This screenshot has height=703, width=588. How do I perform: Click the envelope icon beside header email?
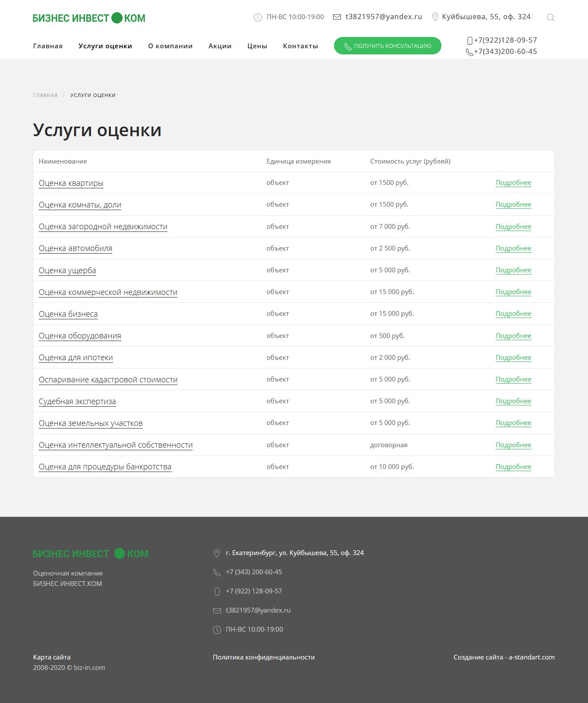(337, 17)
